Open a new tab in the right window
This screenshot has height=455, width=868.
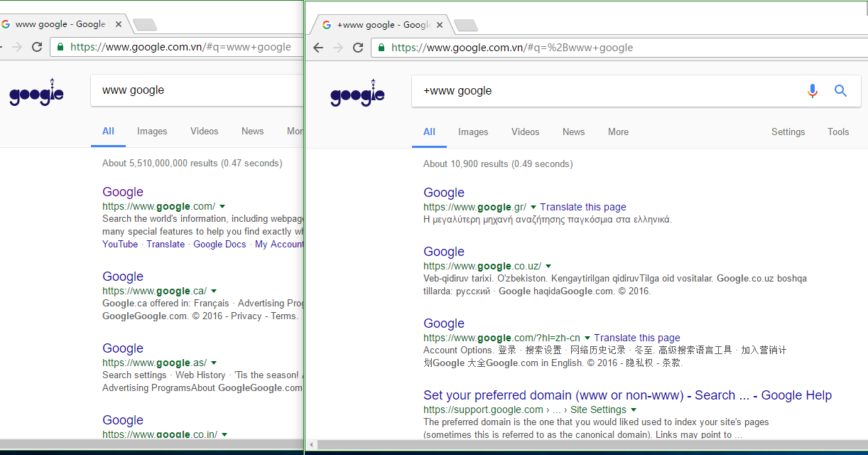pos(466,26)
